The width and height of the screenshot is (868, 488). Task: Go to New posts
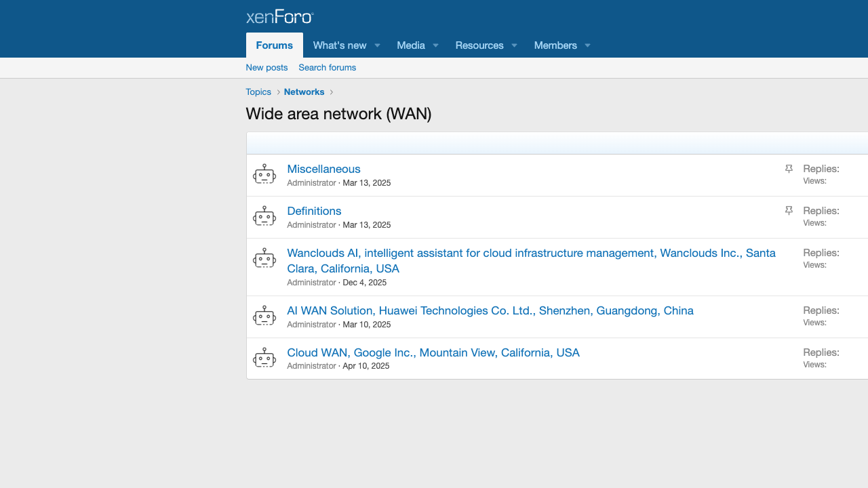[267, 68]
